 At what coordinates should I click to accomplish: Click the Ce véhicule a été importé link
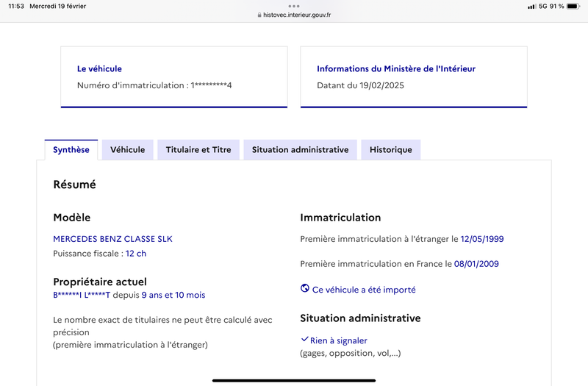pyautogui.click(x=364, y=290)
